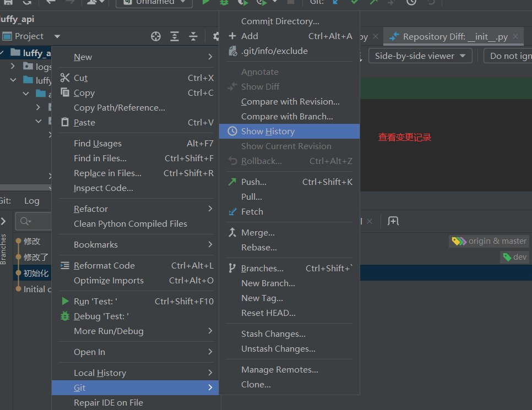Viewport: 532px width, 410px height.
Task: Expand the logs folder in project tree
Action: 13,66
